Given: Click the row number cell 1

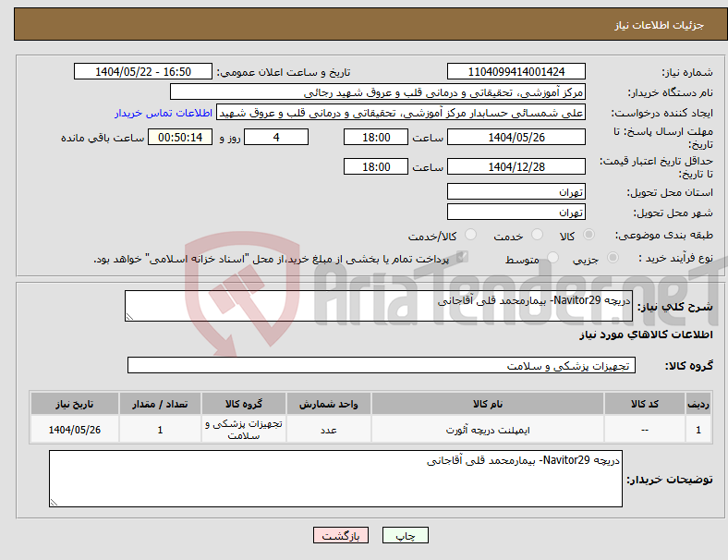Looking at the screenshot, I should [698, 430].
